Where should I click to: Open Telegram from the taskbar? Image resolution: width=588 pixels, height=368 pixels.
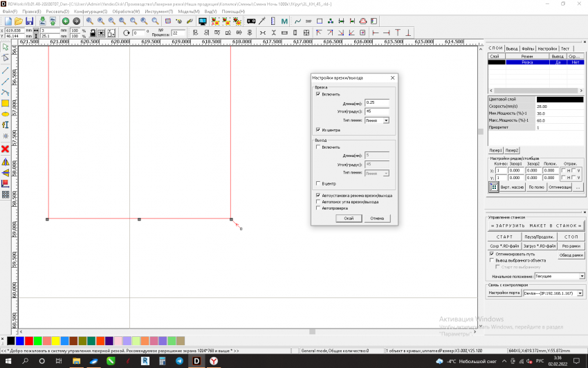[179, 361]
